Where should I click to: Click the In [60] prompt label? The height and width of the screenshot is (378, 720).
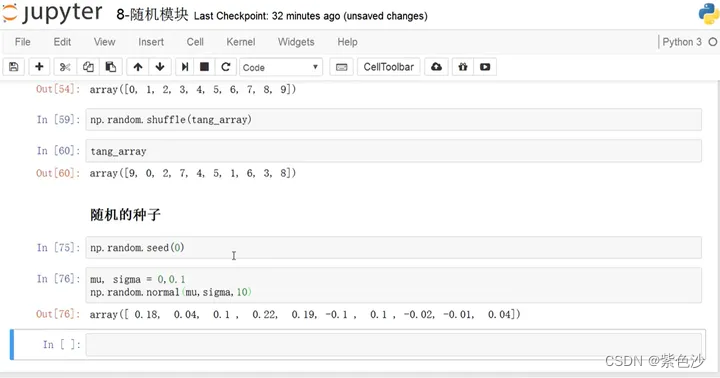tap(58, 151)
